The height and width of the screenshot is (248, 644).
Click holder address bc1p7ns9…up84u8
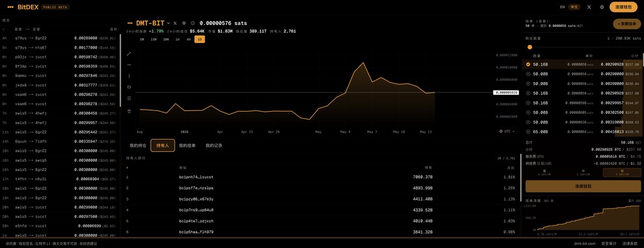tap(197, 210)
